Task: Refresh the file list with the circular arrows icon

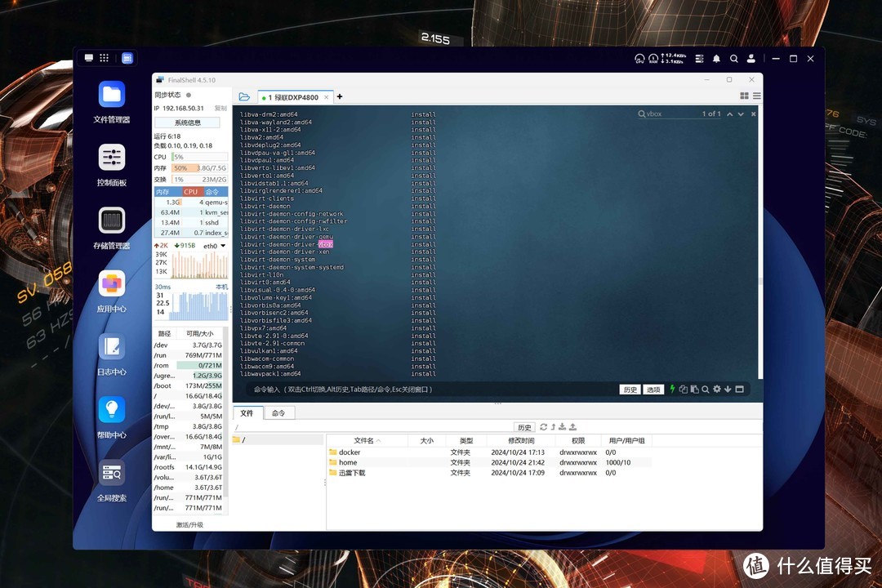Action: coord(543,427)
